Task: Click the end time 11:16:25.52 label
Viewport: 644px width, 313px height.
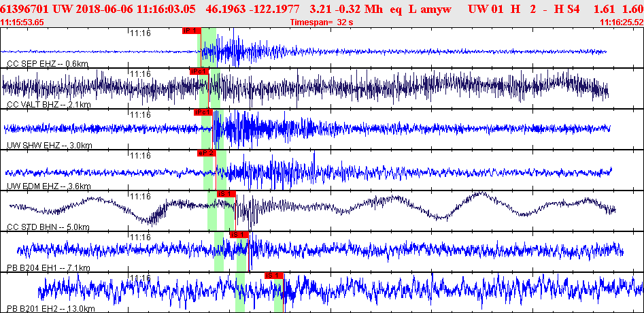Action: (621, 22)
